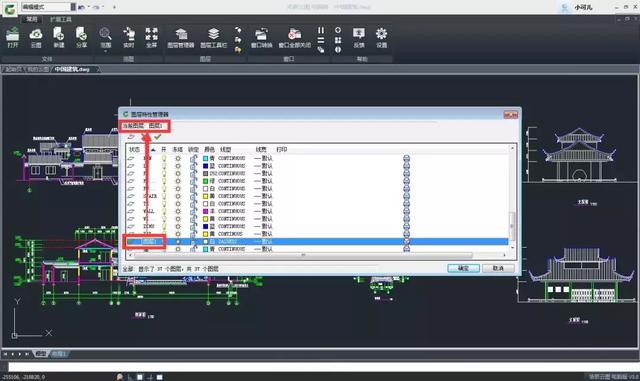Expand the zoom extents (范围) dropdown arrow
The height and width of the screenshot is (381, 640).
(x=105, y=51)
